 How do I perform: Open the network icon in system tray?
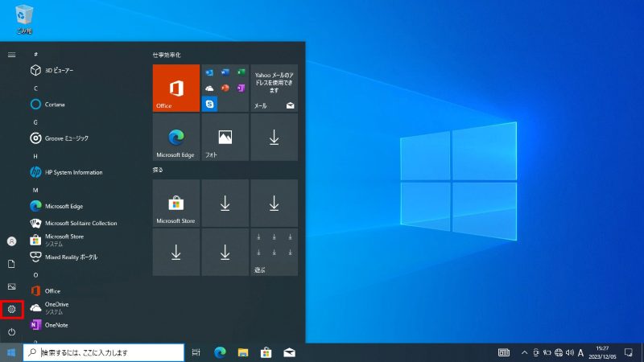pyautogui.click(x=559, y=352)
